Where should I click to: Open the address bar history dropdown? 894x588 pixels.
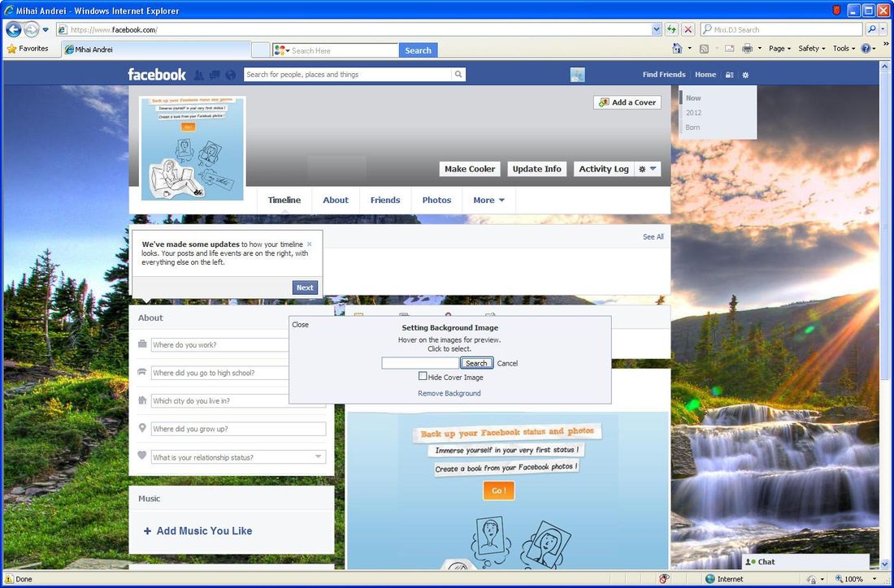click(x=656, y=29)
